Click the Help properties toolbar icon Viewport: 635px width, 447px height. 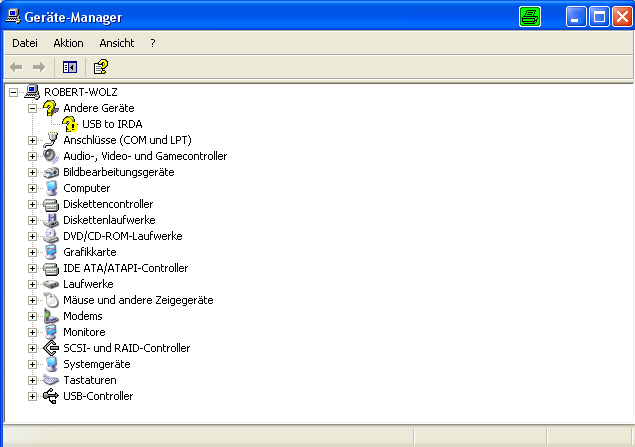pyautogui.click(x=100, y=67)
